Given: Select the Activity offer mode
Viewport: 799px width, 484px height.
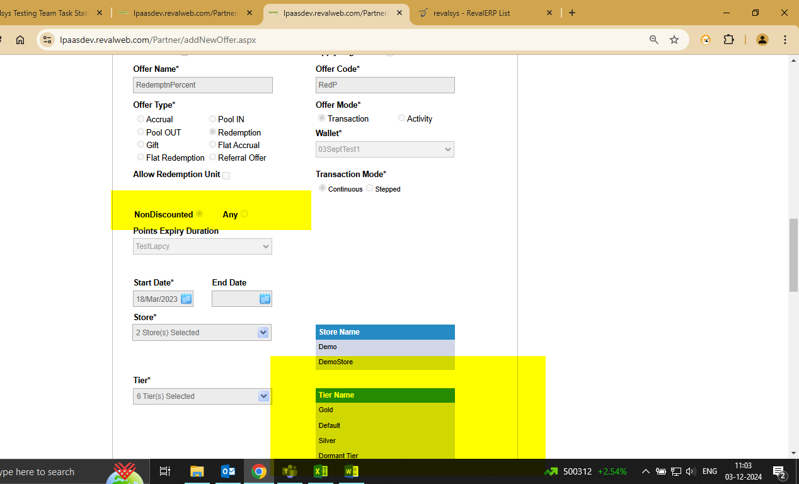Looking at the screenshot, I should click(x=402, y=118).
